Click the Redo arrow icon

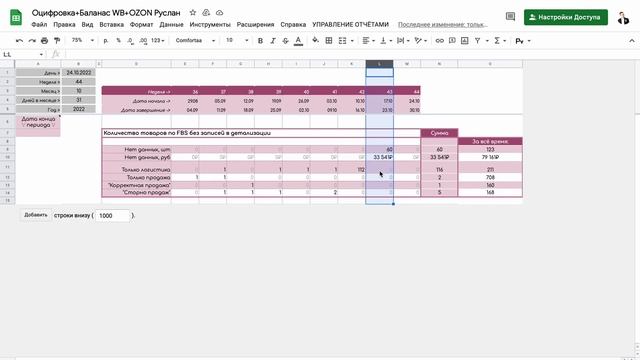point(32,40)
